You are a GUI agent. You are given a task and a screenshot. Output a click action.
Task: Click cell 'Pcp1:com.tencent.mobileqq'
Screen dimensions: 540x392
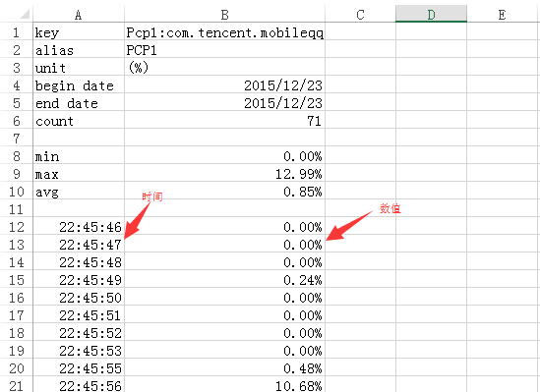224,32
